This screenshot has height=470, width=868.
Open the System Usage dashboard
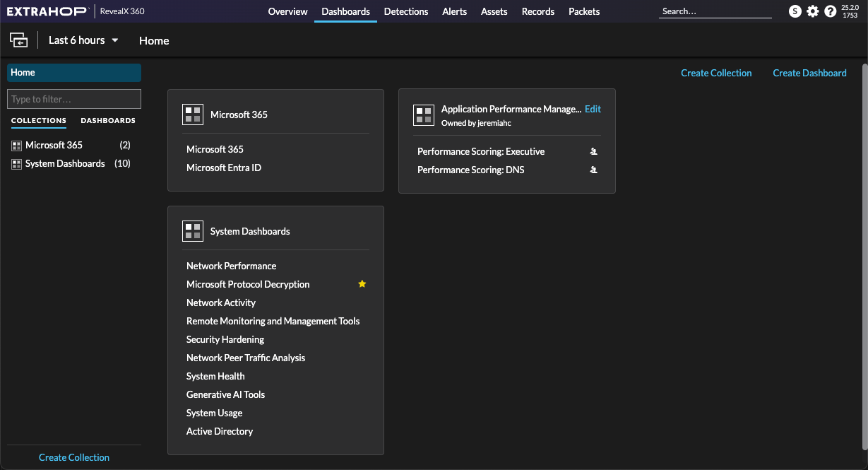pos(215,413)
